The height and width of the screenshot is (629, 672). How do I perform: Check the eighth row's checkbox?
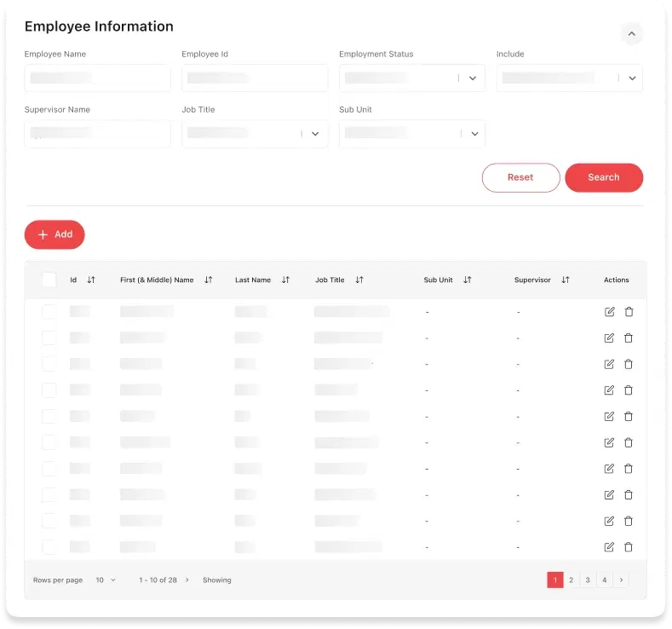49,495
